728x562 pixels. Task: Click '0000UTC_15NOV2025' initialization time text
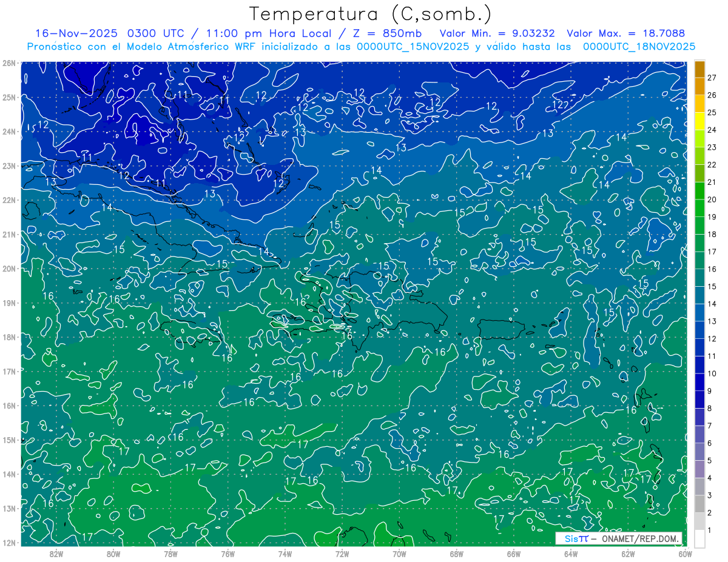click(413, 47)
